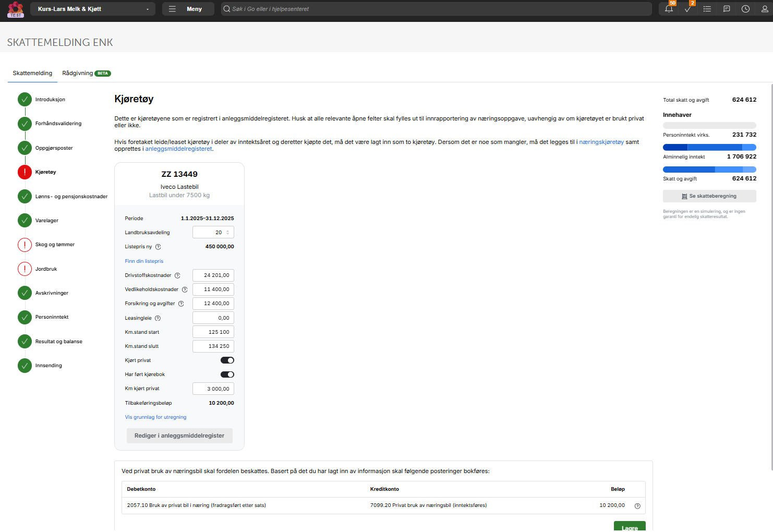
Task: Click the Drivstoffskostnader input field
Action: click(213, 275)
